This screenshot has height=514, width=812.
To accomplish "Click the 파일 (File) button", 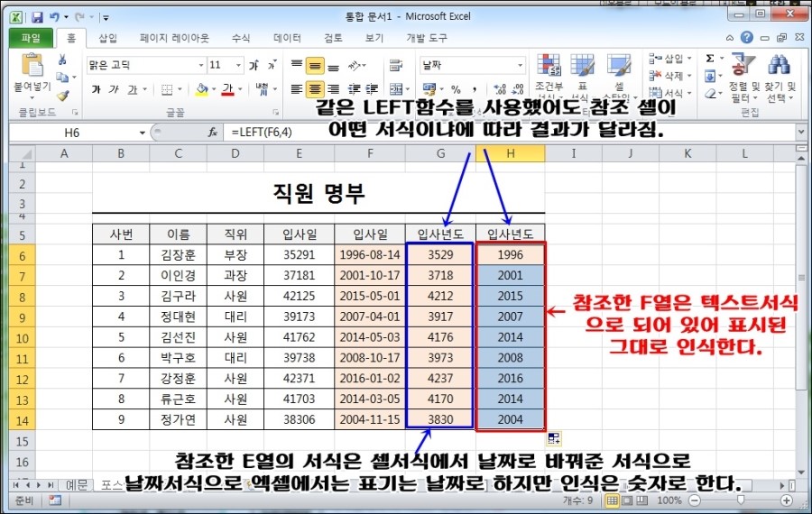I will [x=31, y=38].
